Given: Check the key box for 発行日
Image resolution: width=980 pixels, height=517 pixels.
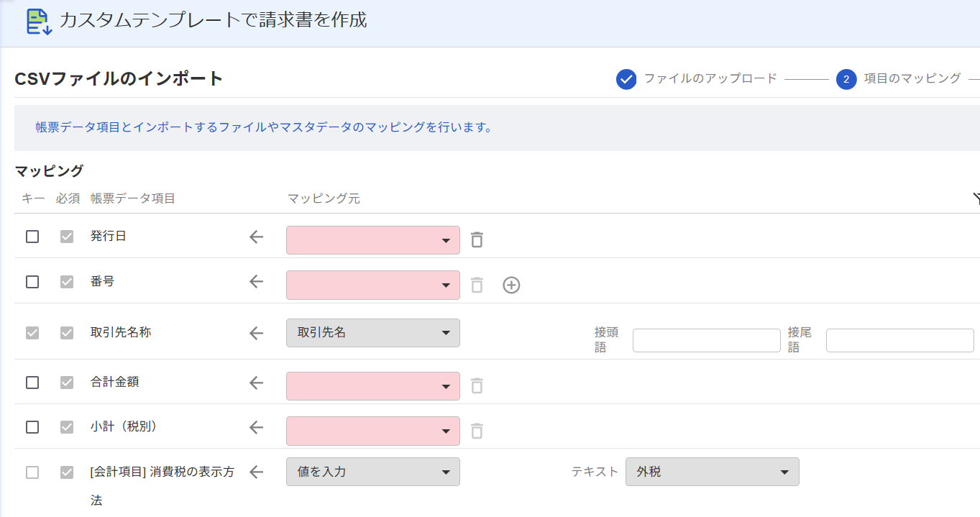Looking at the screenshot, I should coord(32,237).
